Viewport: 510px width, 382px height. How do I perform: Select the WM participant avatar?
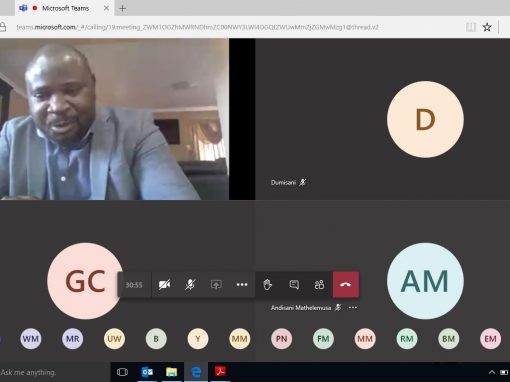pyautogui.click(x=31, y=339)
